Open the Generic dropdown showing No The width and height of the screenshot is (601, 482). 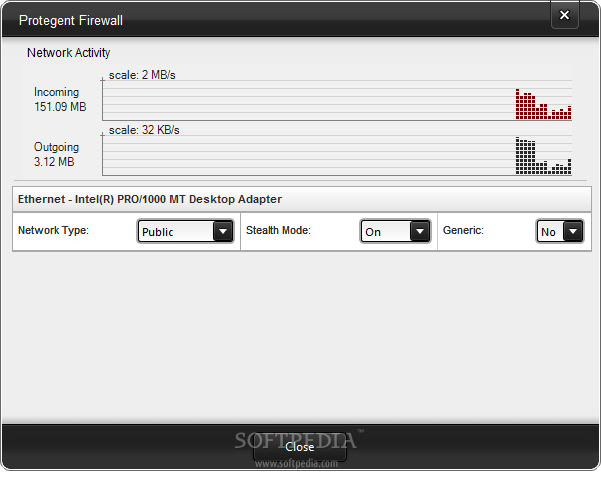pos(560,231)
